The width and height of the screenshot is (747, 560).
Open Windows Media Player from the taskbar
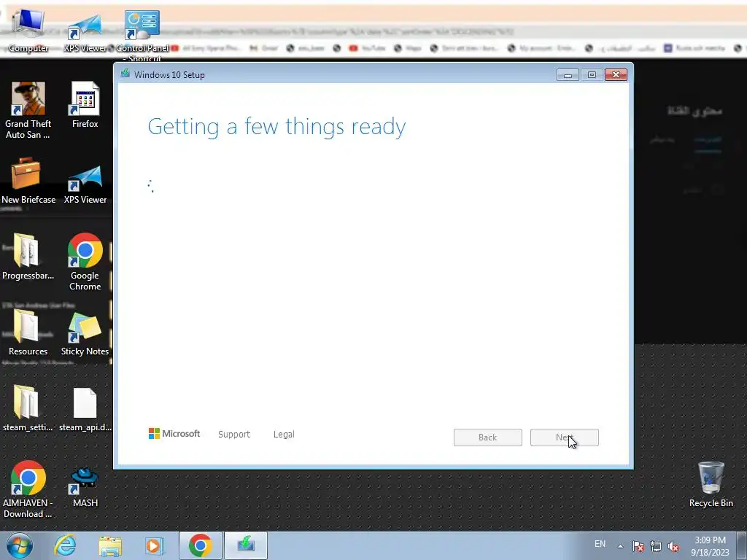point(155,545)
